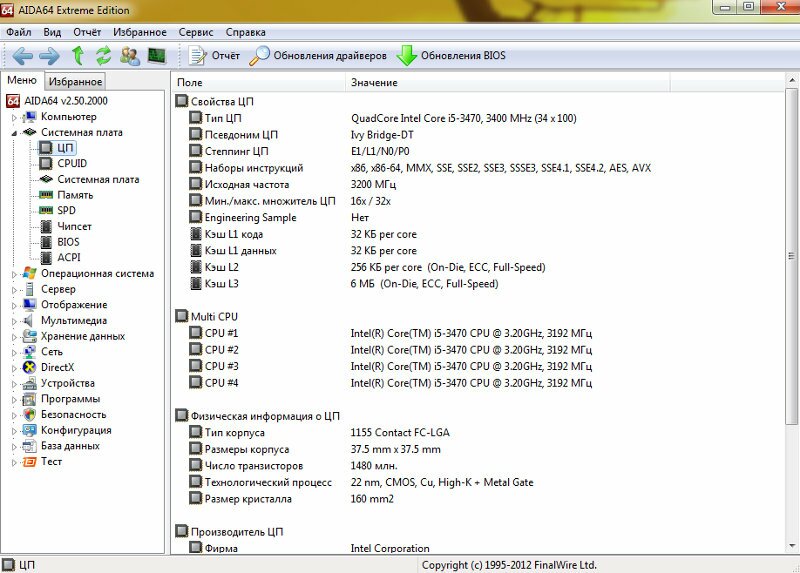Image resolution: width=800 pixels, height=573 pixels.
Task: Click the scrollbar down arrow
Action: point(791,546)
